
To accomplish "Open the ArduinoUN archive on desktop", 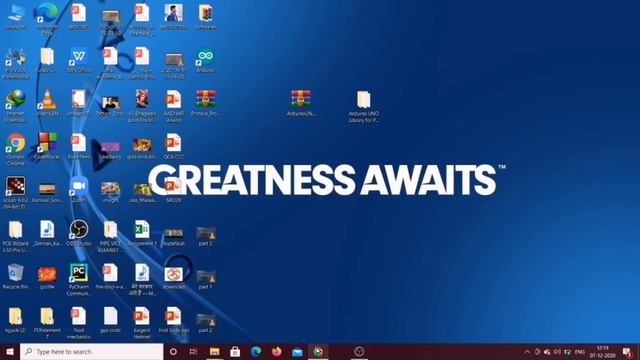I will click(301, 103).
